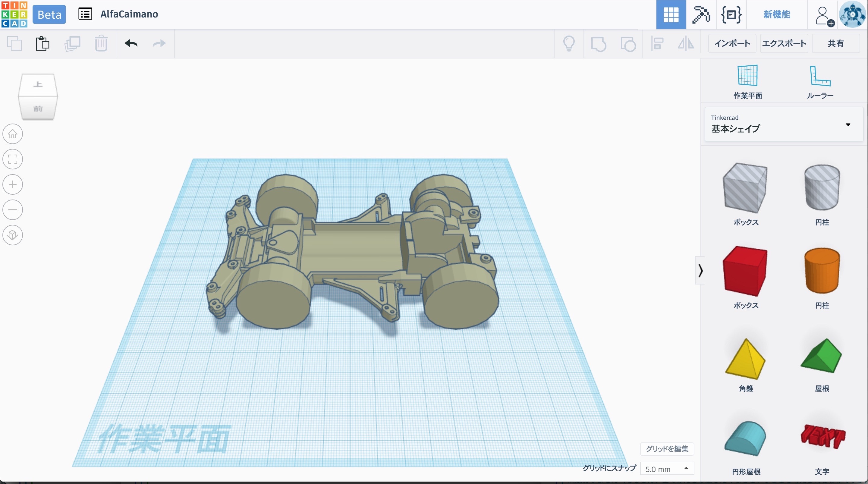Click the undo arrow icon
This screenshot has height=484, width=868.
point(131,43)
